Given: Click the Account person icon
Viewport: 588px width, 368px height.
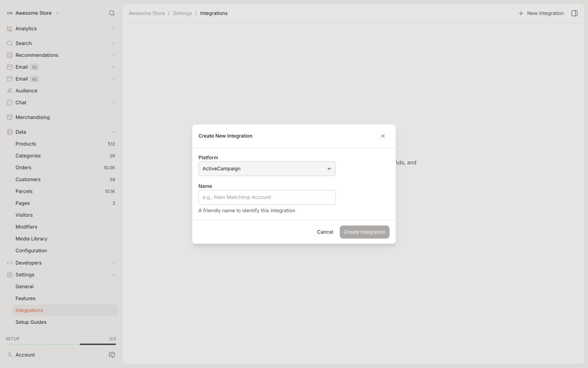Looking at the screenshot, I should click(x=10, y=355).
